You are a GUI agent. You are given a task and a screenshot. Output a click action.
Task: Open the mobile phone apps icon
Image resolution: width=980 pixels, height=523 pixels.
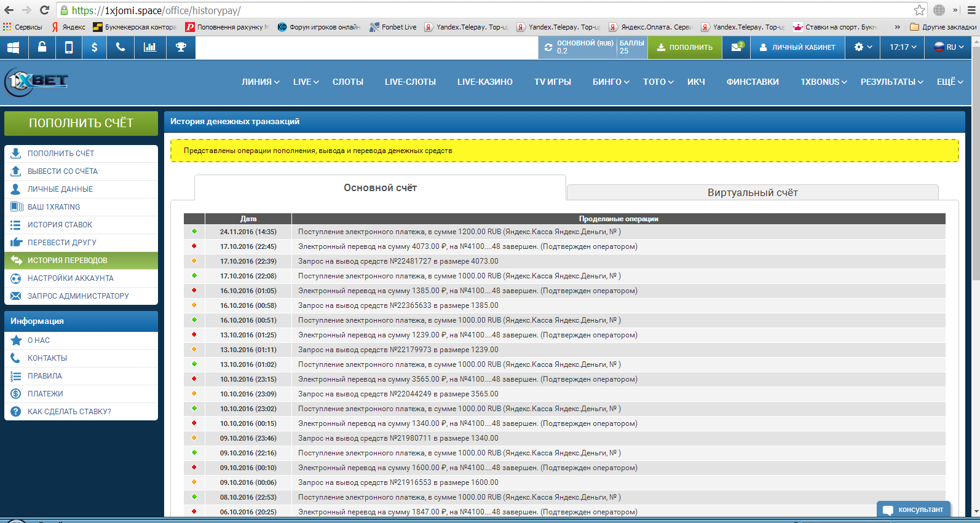click(x=69, y=47)
